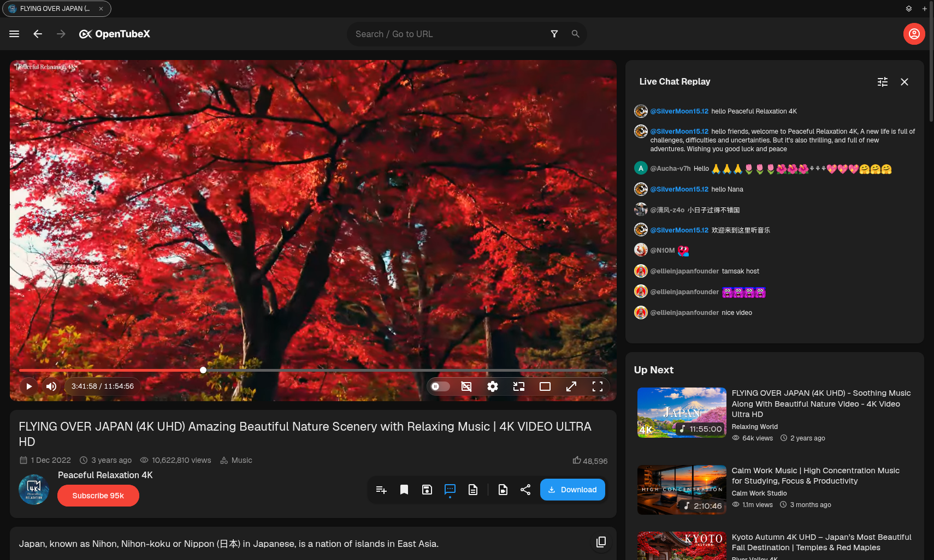
Task: Open Peaceful Relaxation 4K channel avatar
Action: click(x=34, y=490)
